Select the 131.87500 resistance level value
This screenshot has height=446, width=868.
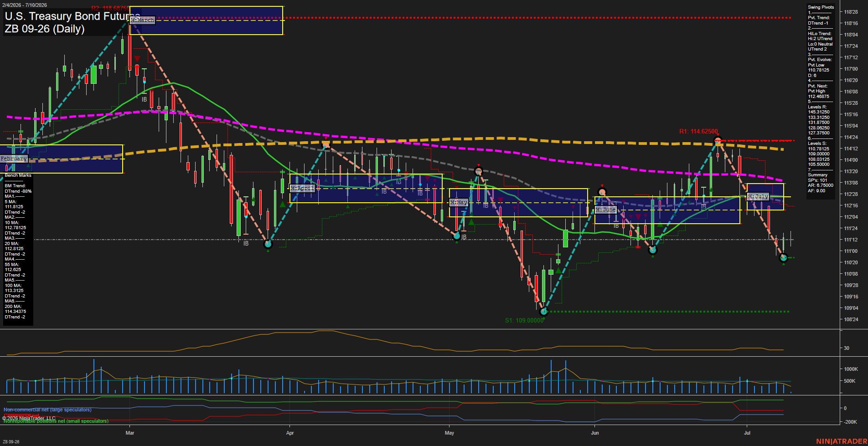pyautogui.click(x=819, y=123)
